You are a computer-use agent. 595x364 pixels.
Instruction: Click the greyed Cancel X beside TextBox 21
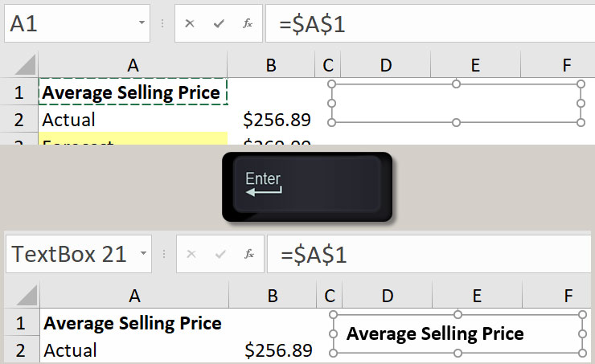191,254
